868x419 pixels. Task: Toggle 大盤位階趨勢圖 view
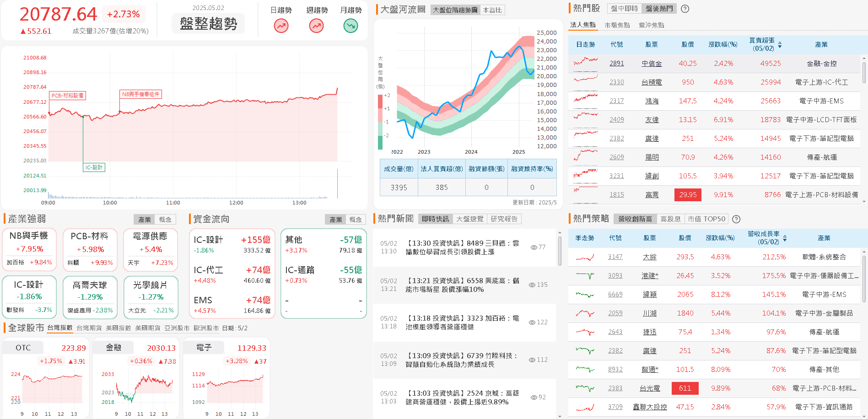coord(455,10)
